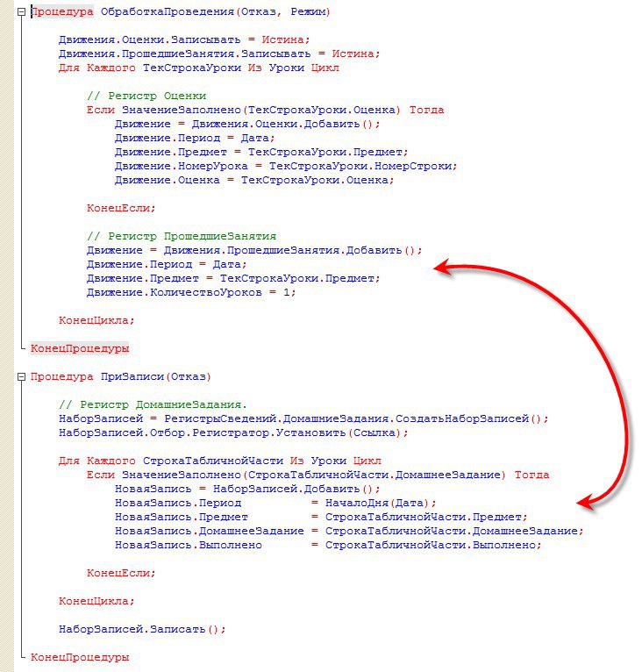Click the condition ЗначениеЗаполнено(ТекСтрокаУроки.Оценка)

pyautogui.click(x=261, y=111)
